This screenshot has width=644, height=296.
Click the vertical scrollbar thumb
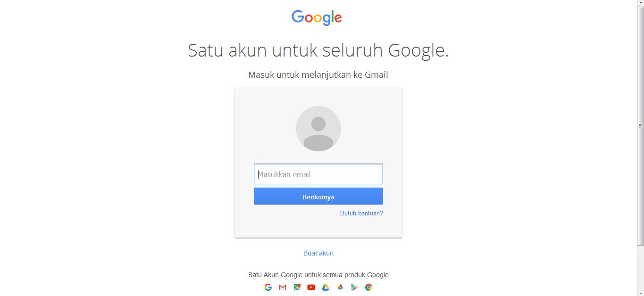tap(640, 126)
